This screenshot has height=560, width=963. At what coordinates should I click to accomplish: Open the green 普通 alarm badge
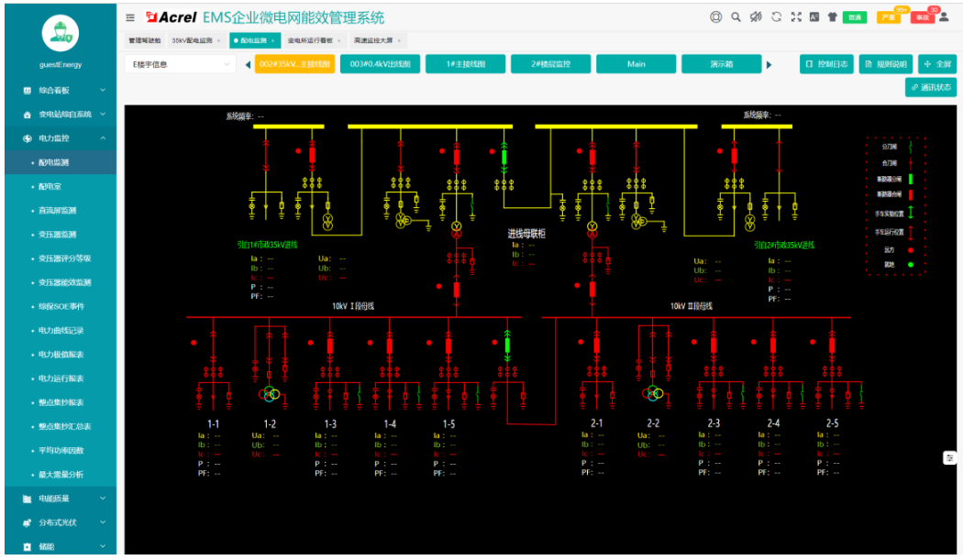[x=854, y=17]
